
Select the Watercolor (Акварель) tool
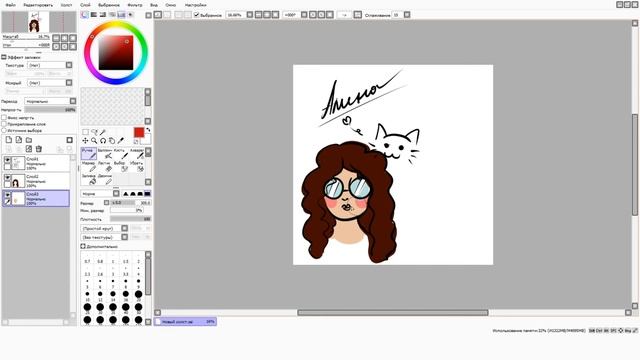137,153
